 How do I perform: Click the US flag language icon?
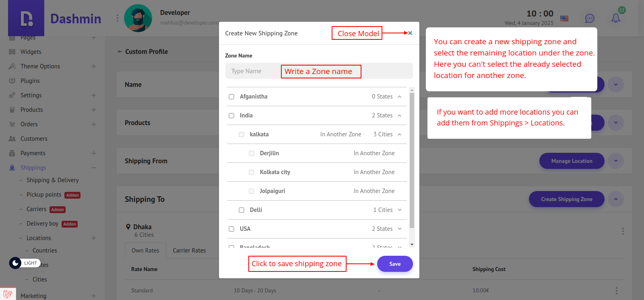point(564,18)
